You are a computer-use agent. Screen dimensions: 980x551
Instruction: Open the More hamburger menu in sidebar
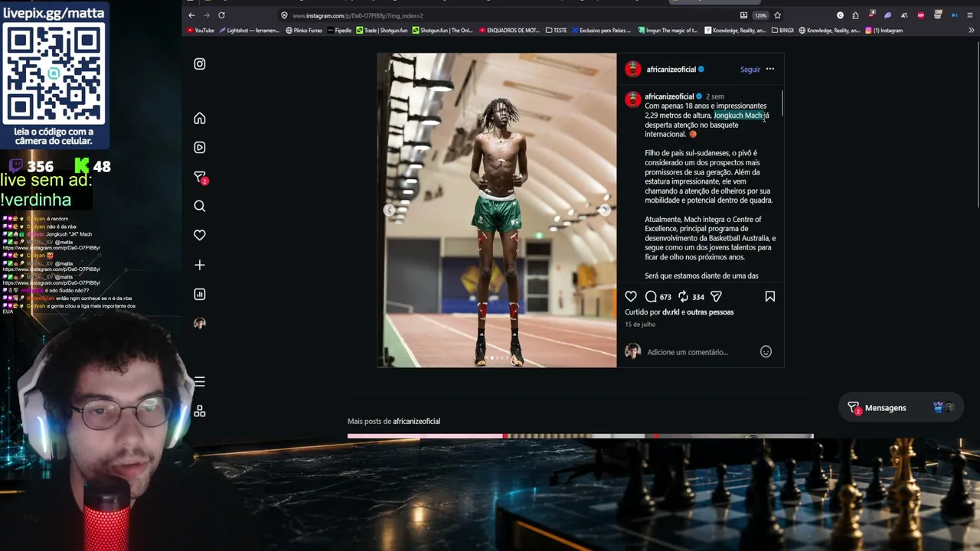click(x=200, y=382)
